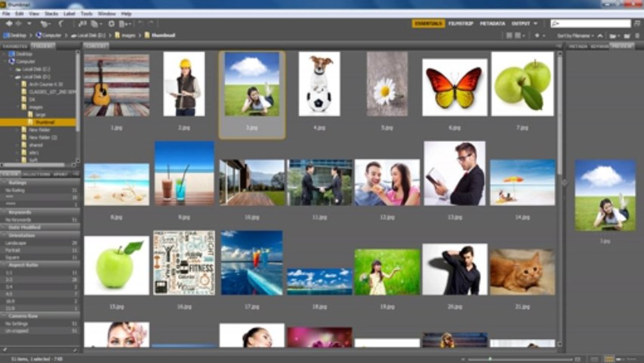Switch to Collections panel tab
Screen dimensions: 644x363
(37, 174)
